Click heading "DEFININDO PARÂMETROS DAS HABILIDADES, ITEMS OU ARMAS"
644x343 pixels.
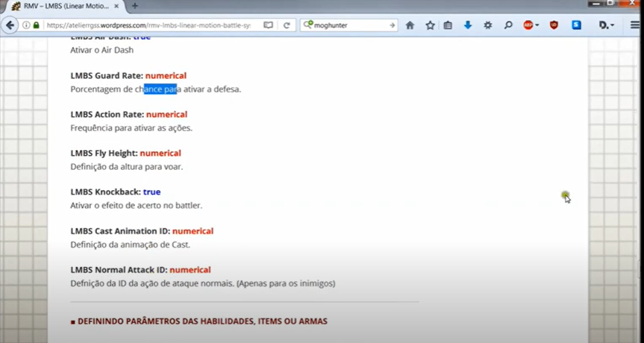pyautogui.click(x=202, y=321)
